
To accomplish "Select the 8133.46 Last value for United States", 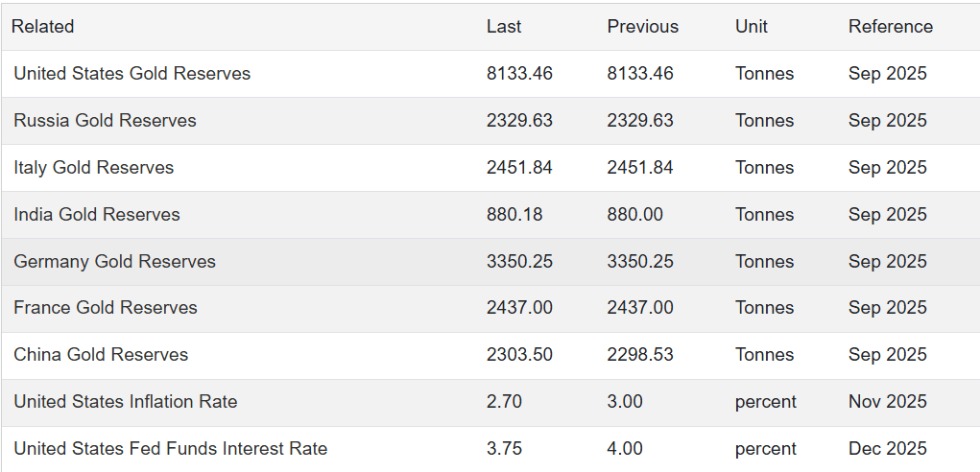I will [x=519, y=74].
